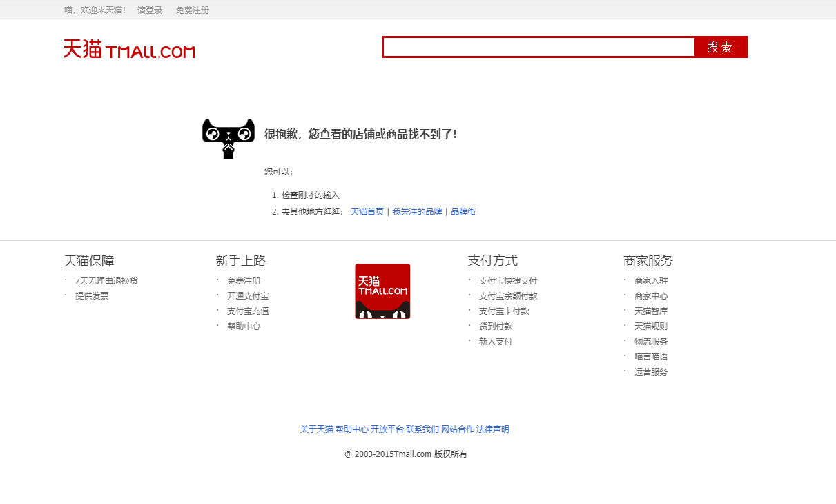Open 货到付款 link
Screen dimensions: 836x504
pyautogui.click(x=496, y=327)
